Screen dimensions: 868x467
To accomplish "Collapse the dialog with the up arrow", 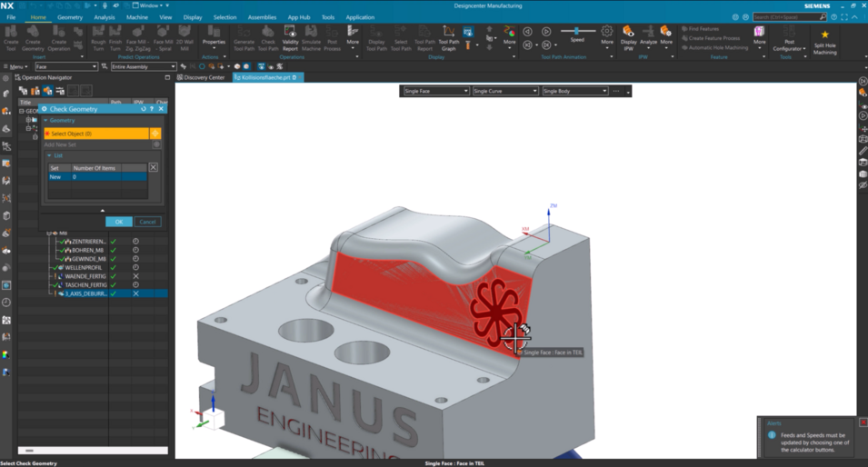I will (102, 210).
